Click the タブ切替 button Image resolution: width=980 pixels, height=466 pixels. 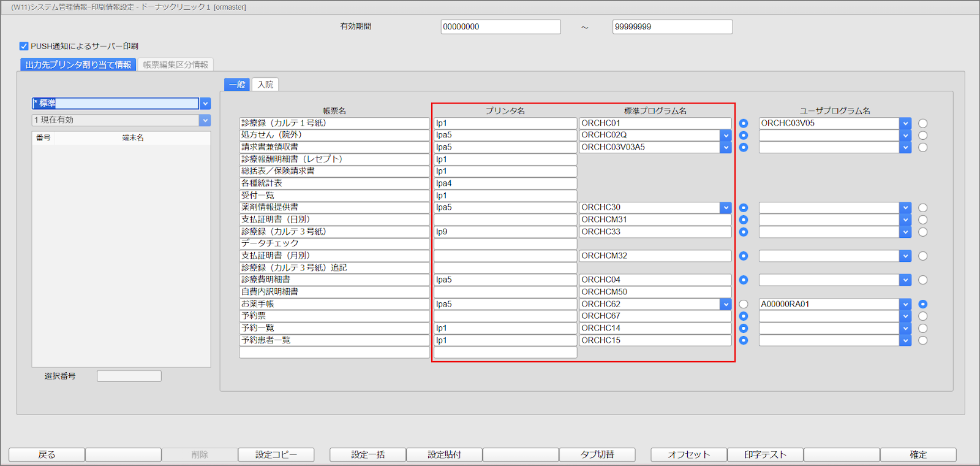[x=597, y=454]
